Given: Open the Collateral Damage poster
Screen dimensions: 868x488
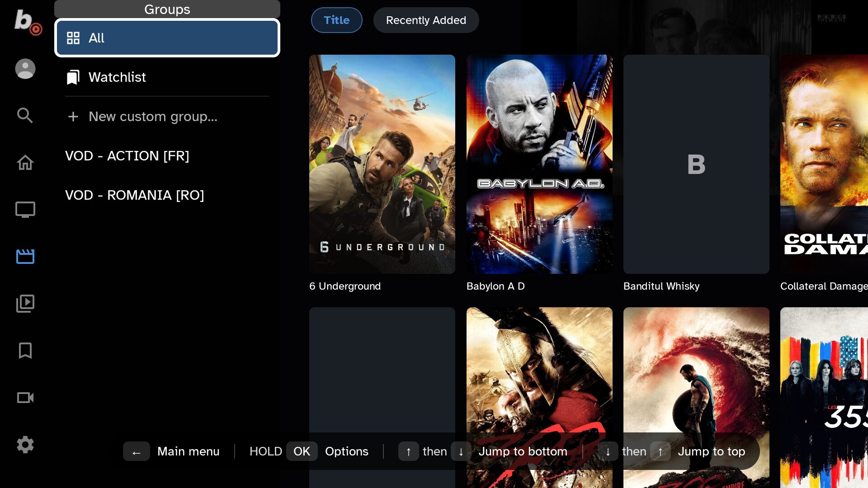Looking at the screenshot, I should [824, 164].
